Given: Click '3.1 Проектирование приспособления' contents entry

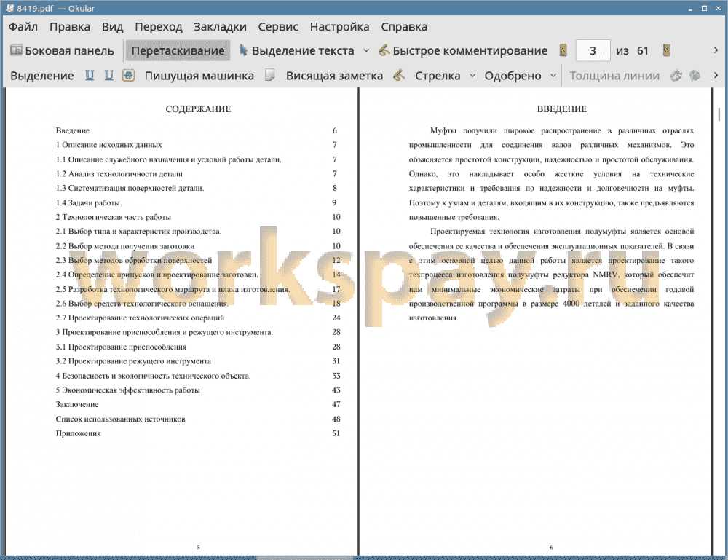Looking at the screenshot, I should click(121, 347).
